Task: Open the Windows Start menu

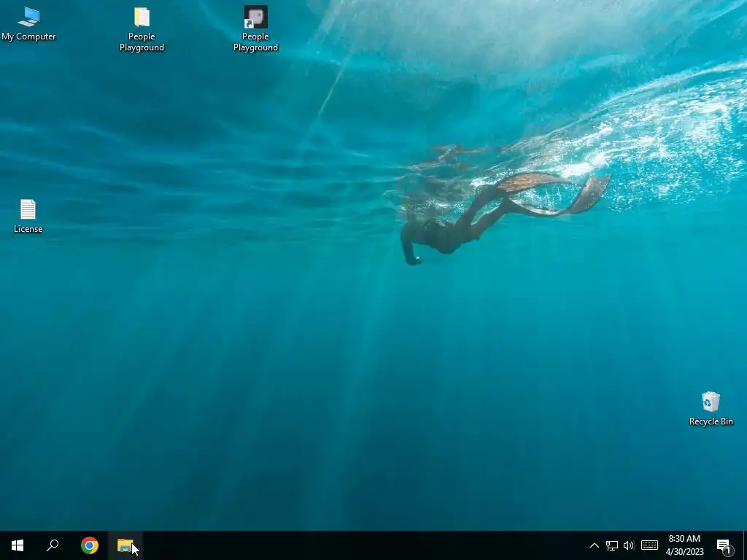Action: (x=18, y=545)
